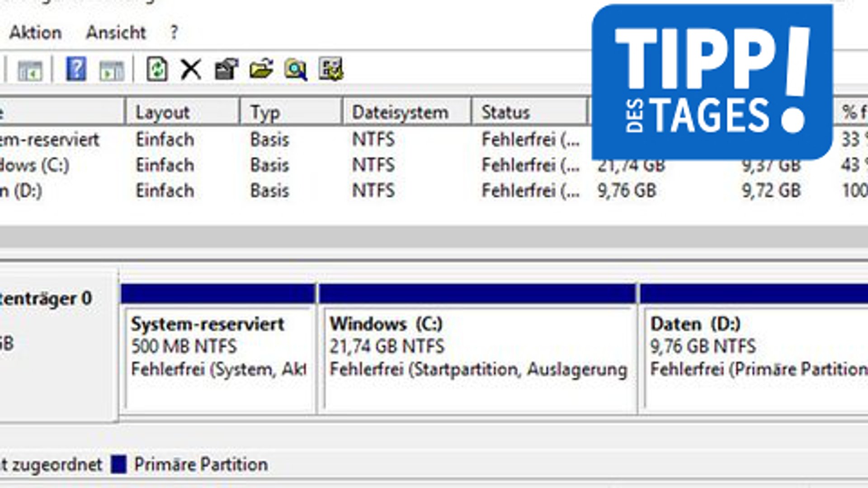
Task: Click the 9,72 GB free space cell
Action: [771, 190]
